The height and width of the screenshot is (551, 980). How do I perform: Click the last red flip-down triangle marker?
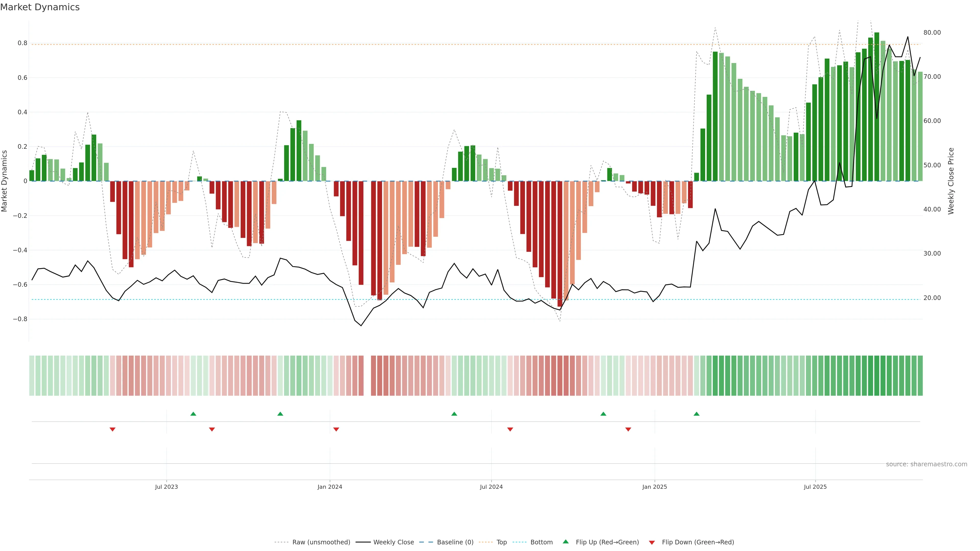pyautogui.click(x=628, y=429)
